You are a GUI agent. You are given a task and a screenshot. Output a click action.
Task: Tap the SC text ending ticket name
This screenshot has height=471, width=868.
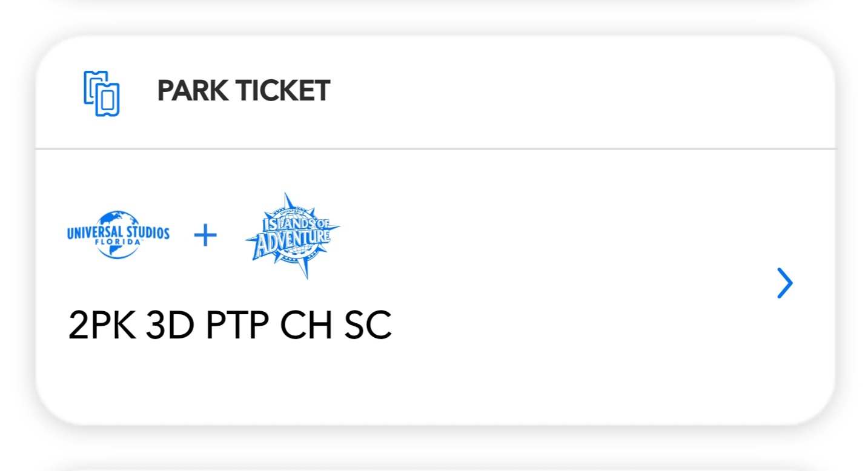(368, 325)
